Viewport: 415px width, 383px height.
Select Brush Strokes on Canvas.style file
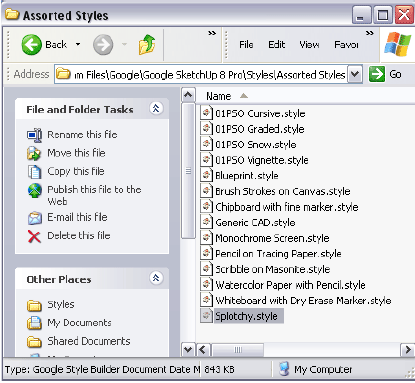click(283, 191)
